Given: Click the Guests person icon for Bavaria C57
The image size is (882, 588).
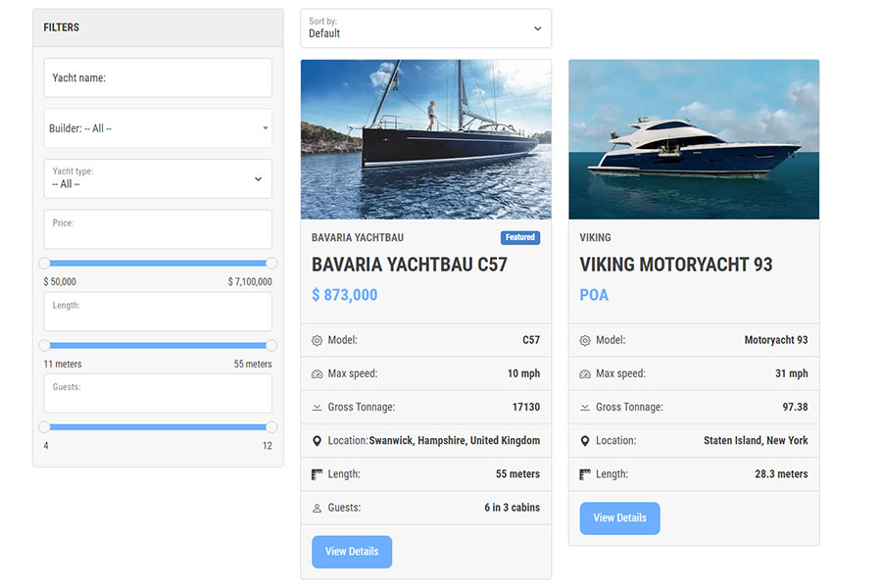Looking at the screenshot, I should coord(317,508).
